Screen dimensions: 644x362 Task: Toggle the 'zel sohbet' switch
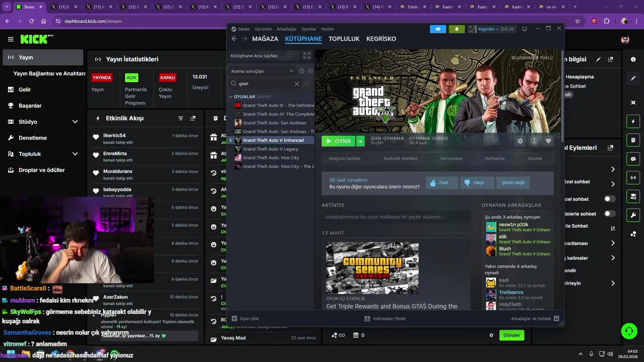point(610,199)
